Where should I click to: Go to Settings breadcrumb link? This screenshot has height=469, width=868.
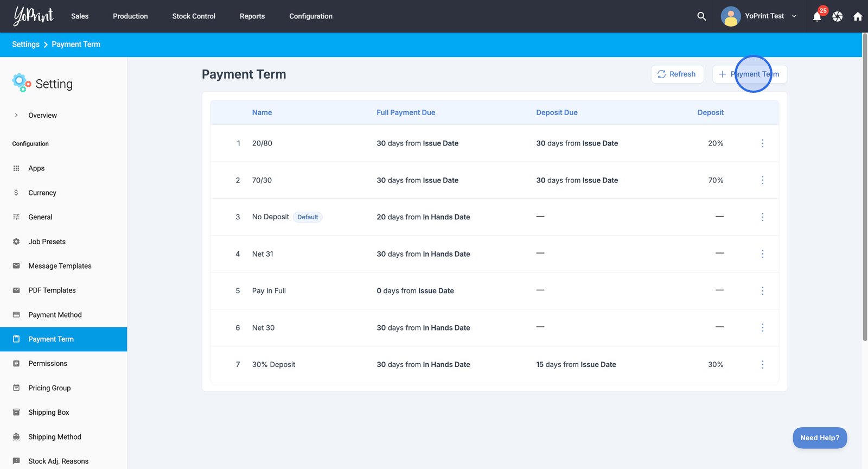click(25, 45)
